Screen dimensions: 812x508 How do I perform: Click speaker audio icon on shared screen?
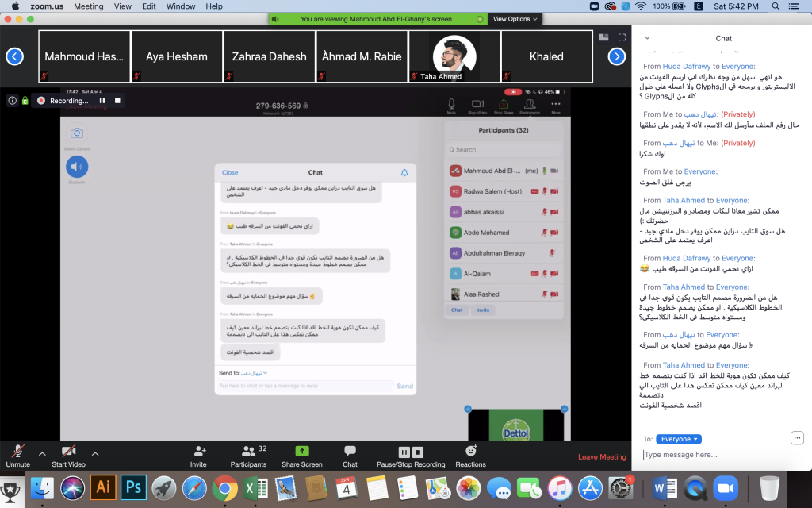(x=77, y=167)
